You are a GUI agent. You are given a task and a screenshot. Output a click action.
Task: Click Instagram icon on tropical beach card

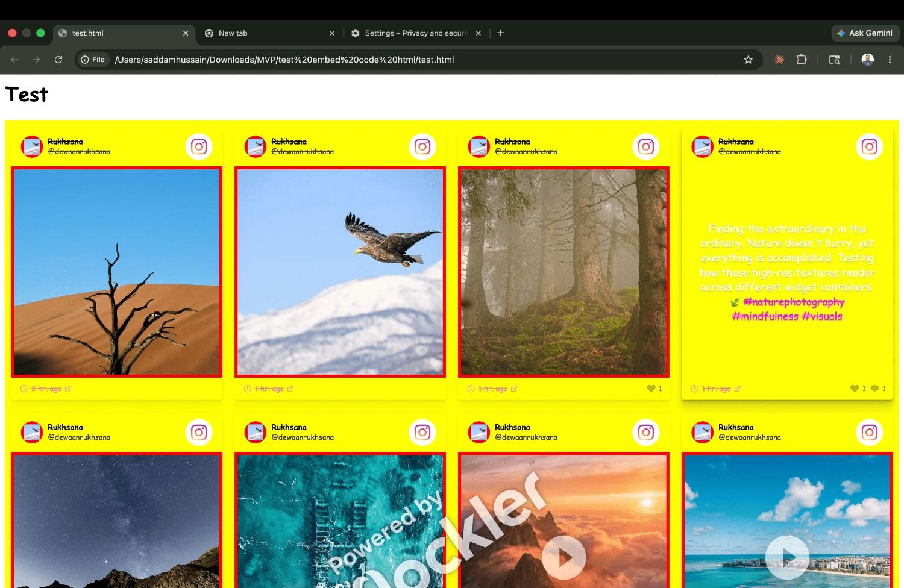click(870, 432)
